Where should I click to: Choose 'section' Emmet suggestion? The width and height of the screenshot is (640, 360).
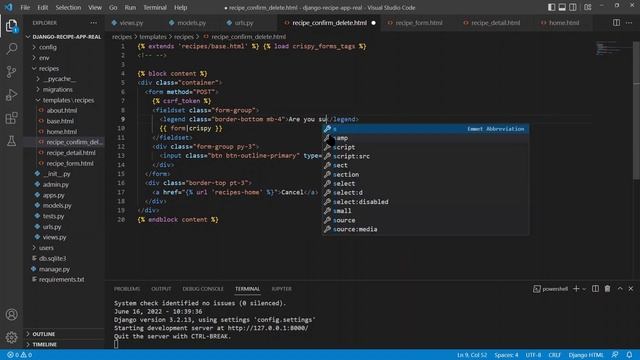click(425, 175)
